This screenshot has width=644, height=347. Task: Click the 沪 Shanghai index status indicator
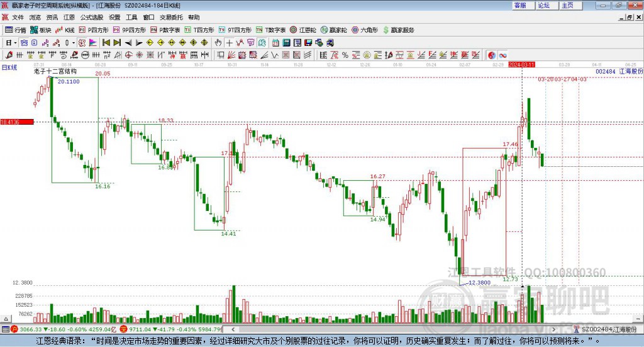(x=14, y=329)
